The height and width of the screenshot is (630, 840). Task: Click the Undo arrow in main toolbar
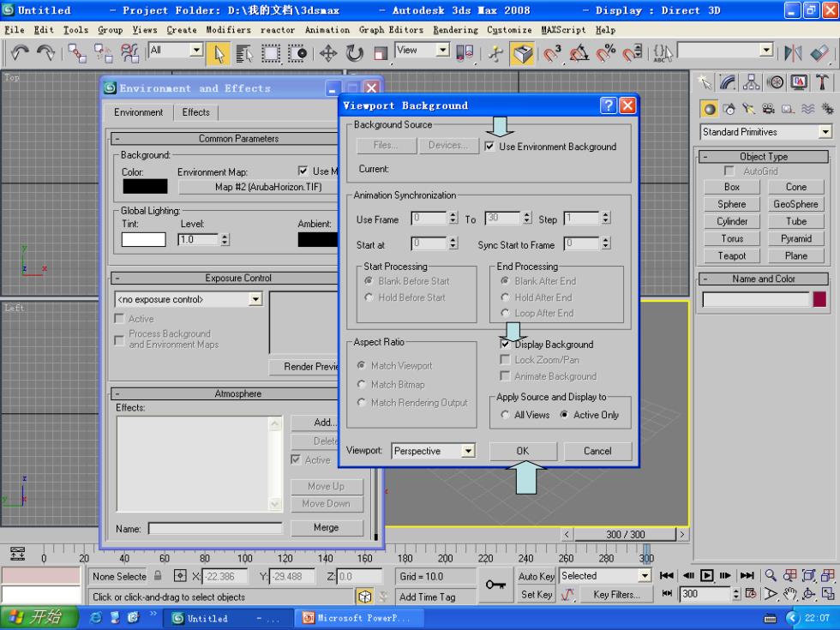point(19,52)
